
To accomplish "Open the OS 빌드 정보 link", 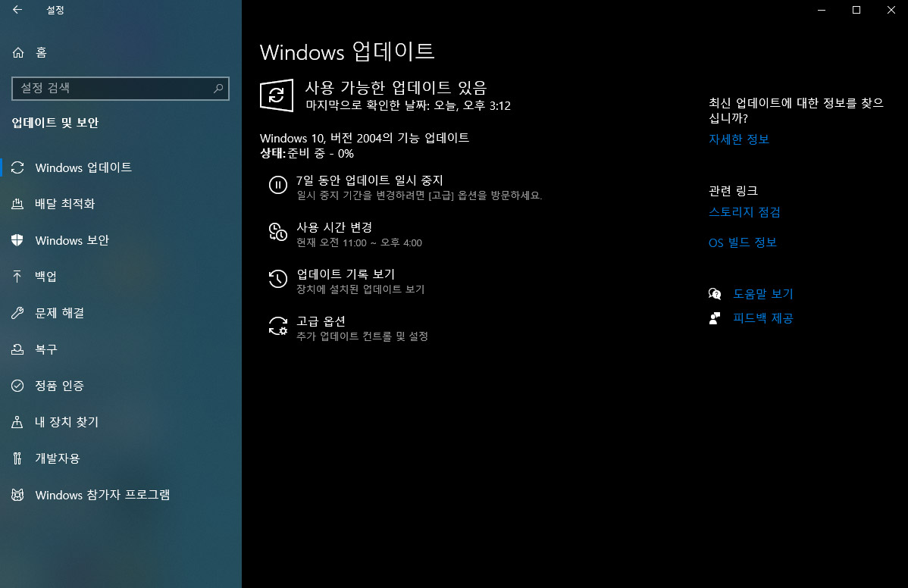I will (742, 242).
